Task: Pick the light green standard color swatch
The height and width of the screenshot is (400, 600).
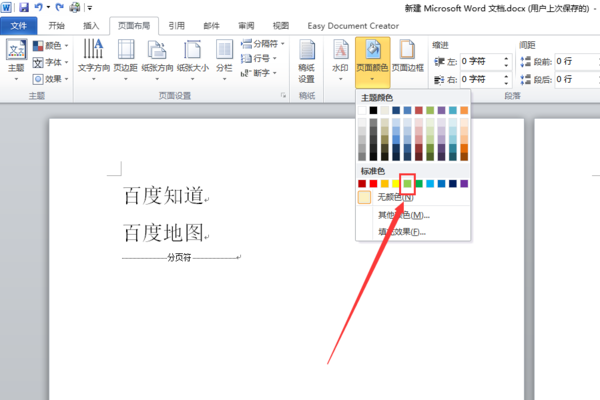Action: [x=408, y=184]
